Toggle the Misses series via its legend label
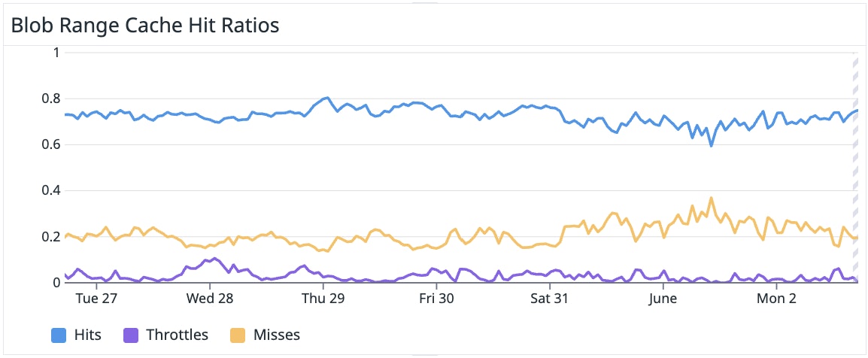The width and height of the screenshot is (868, 358). pyautogui.click(x=275, y=335)
